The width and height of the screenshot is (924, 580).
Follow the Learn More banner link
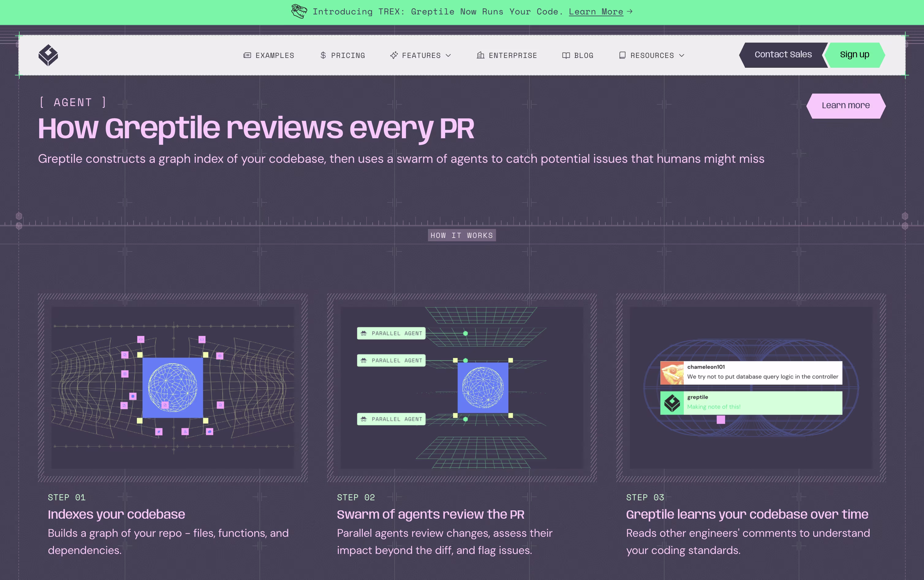coord(596,12)
